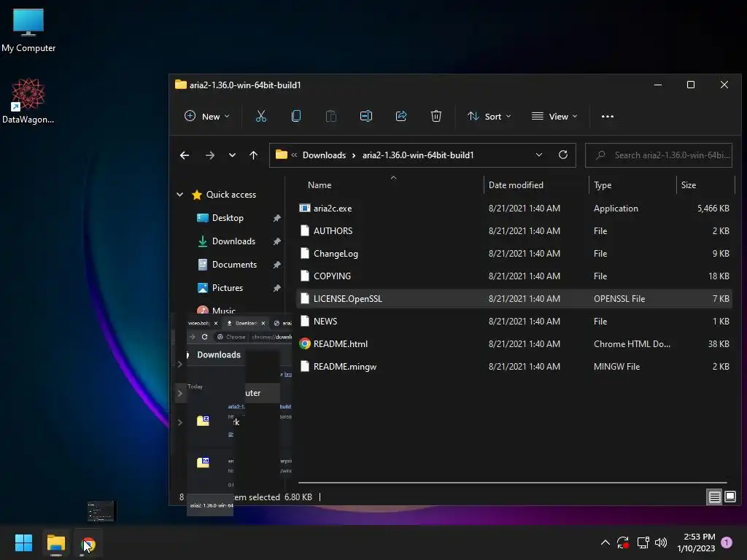Viewport: 747px width, 560px height.
Task: Unpin Documents using its pin icon
Action: point(276,264)
